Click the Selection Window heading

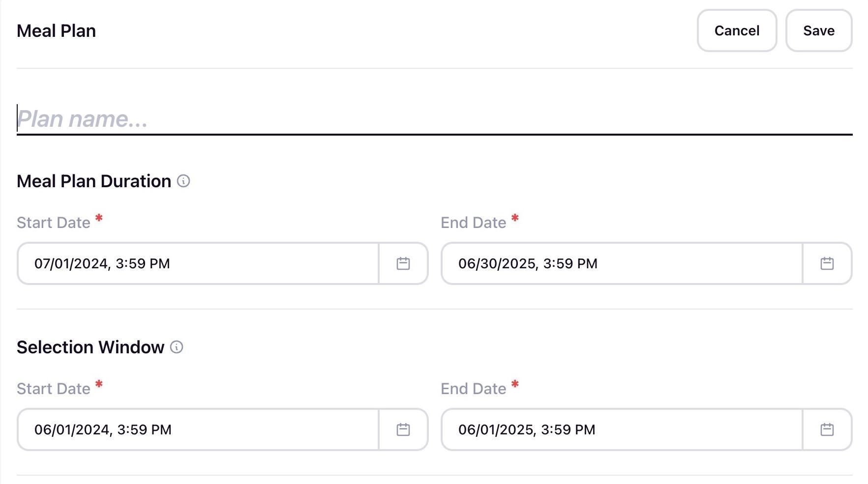click(90, 347)
